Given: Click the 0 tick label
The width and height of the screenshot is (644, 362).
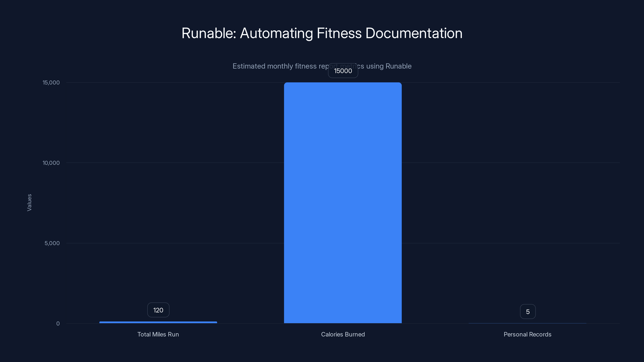Looking at the screenshot, I should (58, 324).
